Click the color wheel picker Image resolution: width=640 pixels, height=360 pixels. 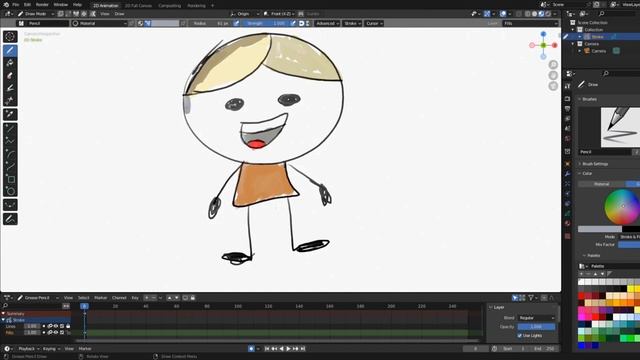[622, 207]
